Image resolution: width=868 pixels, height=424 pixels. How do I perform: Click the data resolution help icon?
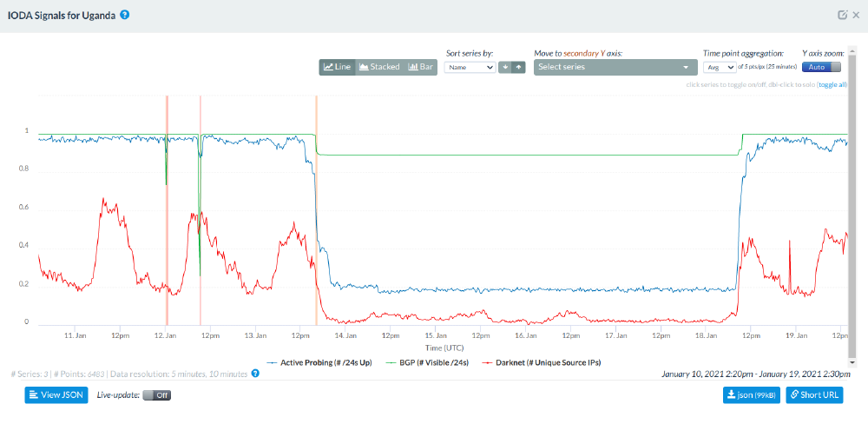coord(255,374)
